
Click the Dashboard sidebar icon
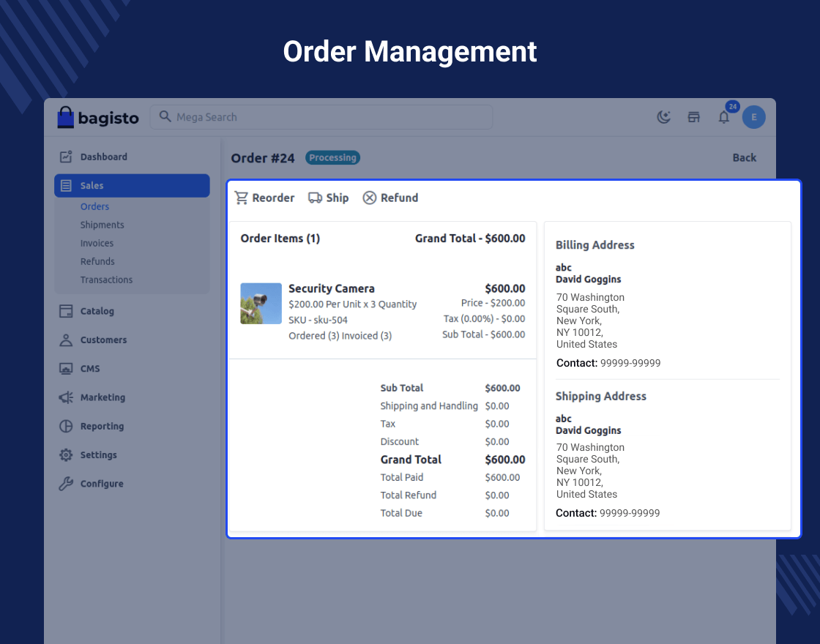(x=66, y=157)
